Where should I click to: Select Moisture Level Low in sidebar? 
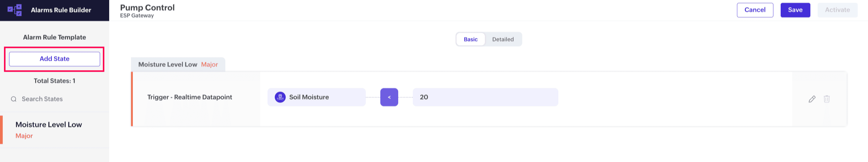click(49, 125)
